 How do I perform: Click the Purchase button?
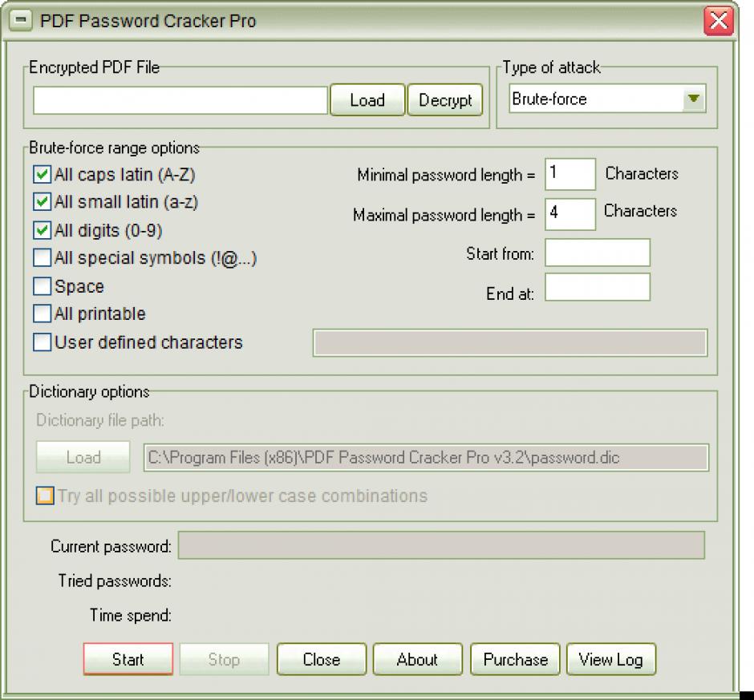coord(515,659)
